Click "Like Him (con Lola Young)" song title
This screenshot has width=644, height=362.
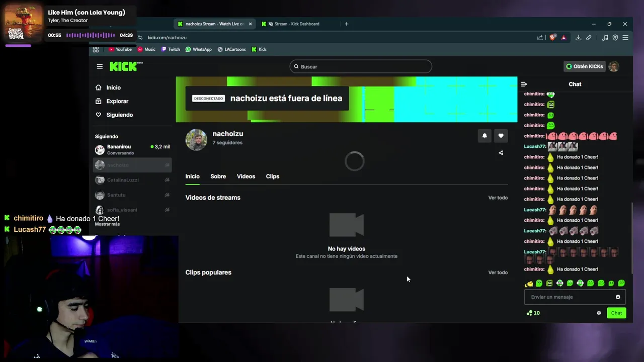point(87,13)
